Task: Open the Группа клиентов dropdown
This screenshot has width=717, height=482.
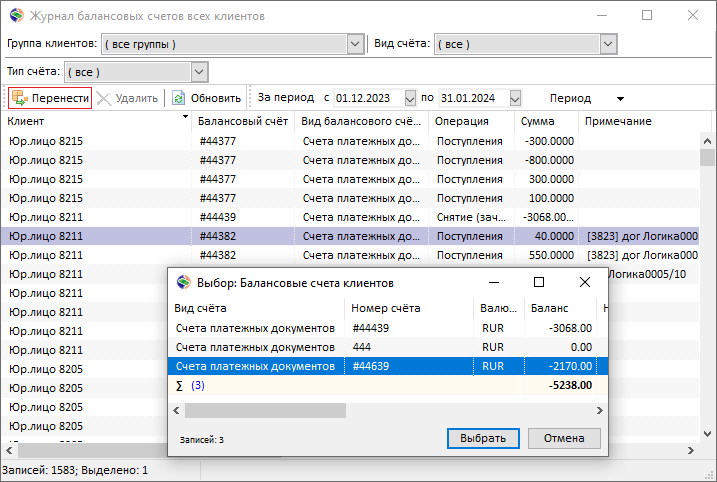Action: coord(355,44)
